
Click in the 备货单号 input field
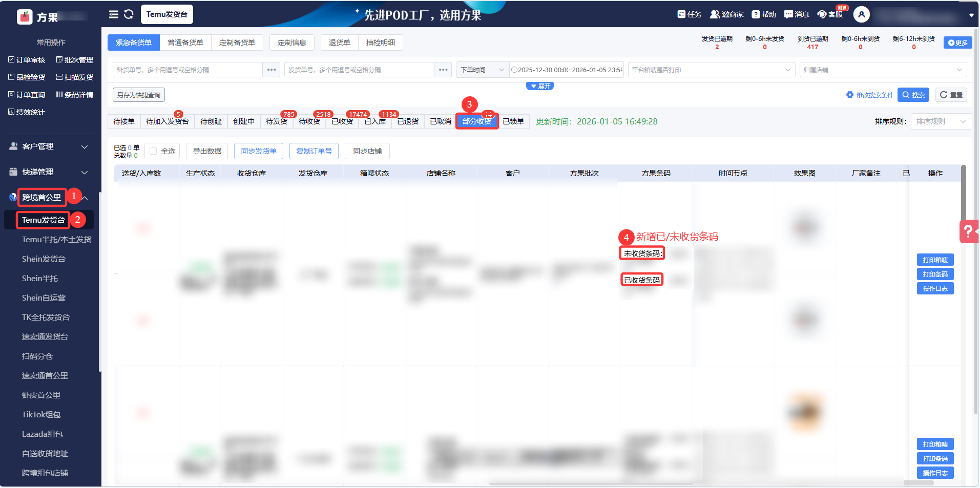pyautogui.click(x=187, y=70)
